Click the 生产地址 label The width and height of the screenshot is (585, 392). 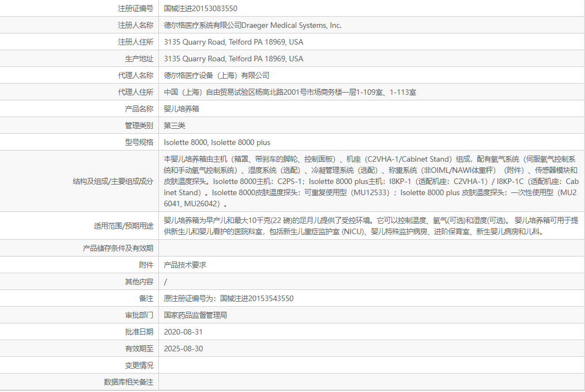click(x=139, y=59)
